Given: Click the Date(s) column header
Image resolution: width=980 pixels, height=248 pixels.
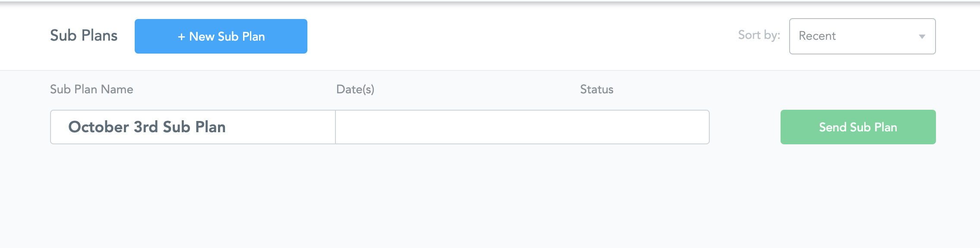Looking at the screenshot, I should [355, 89].
